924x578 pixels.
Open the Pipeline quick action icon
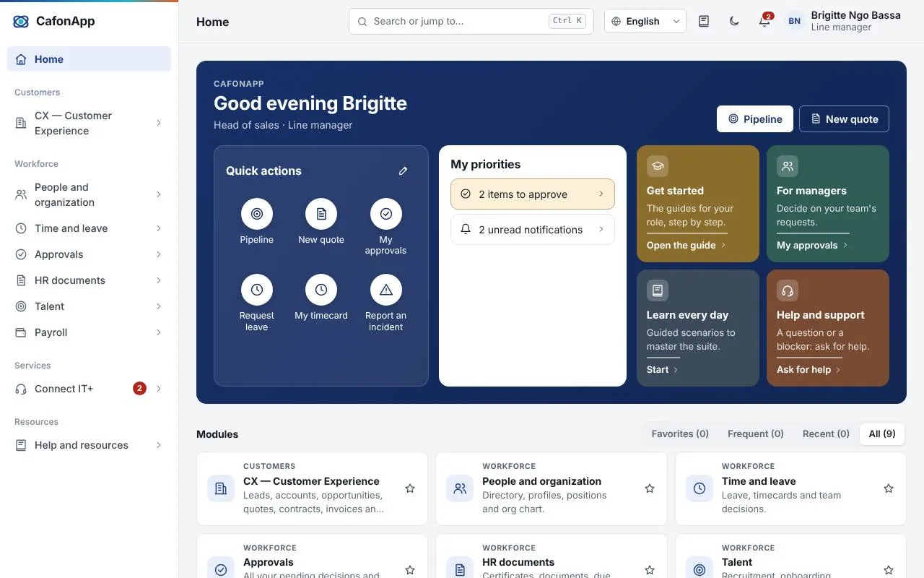[257, 214]
